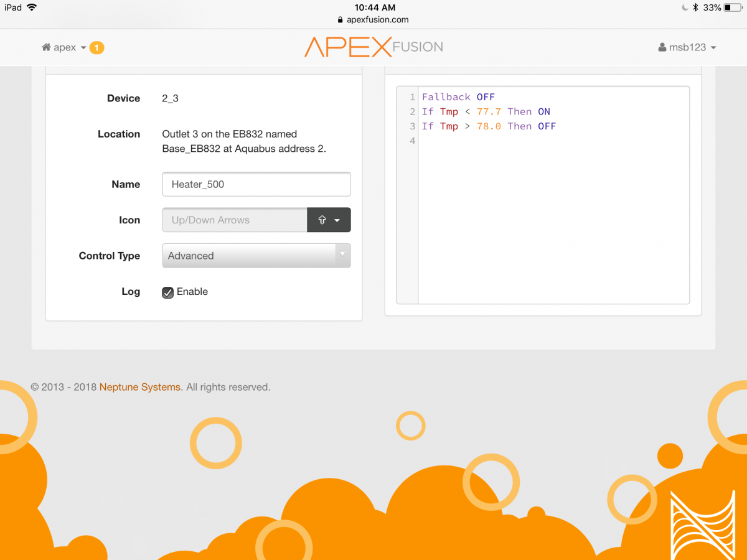Open the Control Type Advanced dropdown
The image size is (747, 560).
256,256
